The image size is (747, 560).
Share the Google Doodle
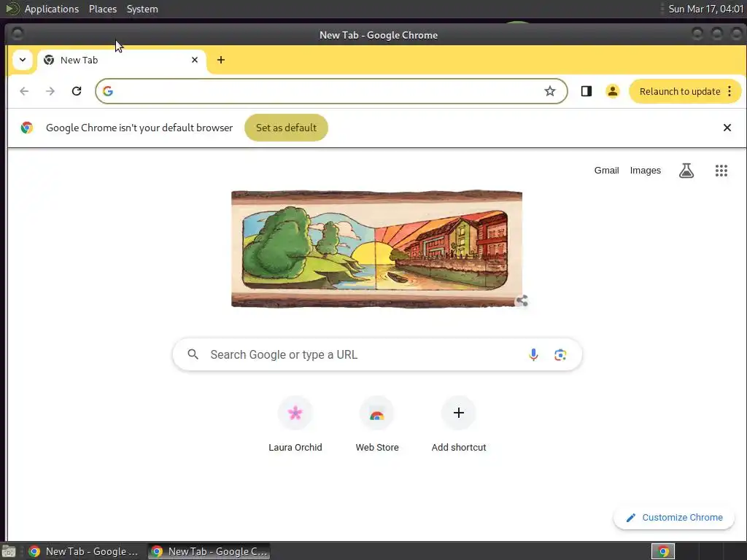pyautogui.click(x=522, y=300)
